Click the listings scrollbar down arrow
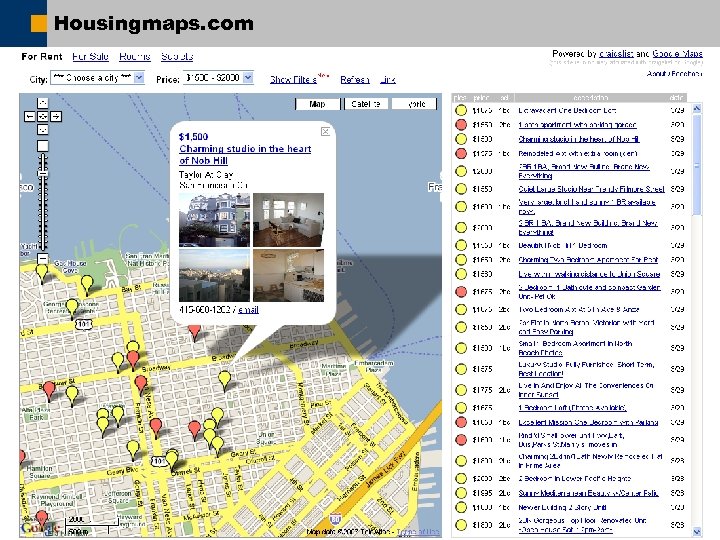This screenshot has width=720, height=540. [697, 532]
